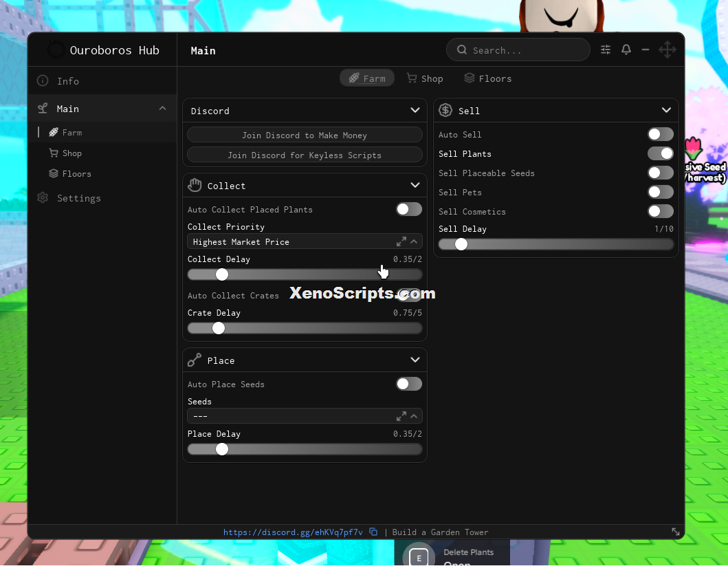The width and height of the screenshot is (728, 586).
Task: Copy the Discord link with copy icon
Action: click(373, 532)
